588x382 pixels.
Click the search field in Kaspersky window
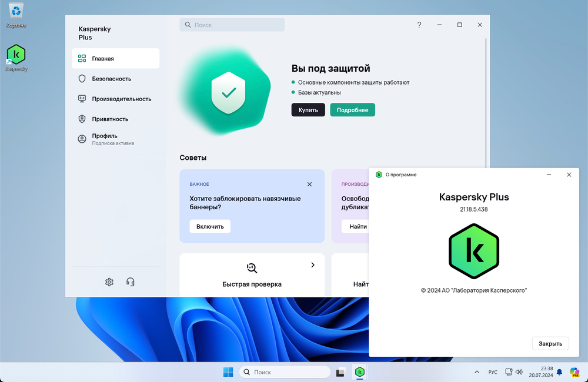232,25
